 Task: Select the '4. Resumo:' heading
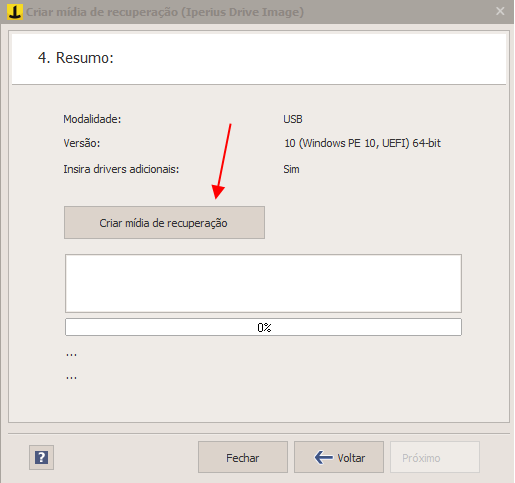pyautogui.click(x=76, y=58)
